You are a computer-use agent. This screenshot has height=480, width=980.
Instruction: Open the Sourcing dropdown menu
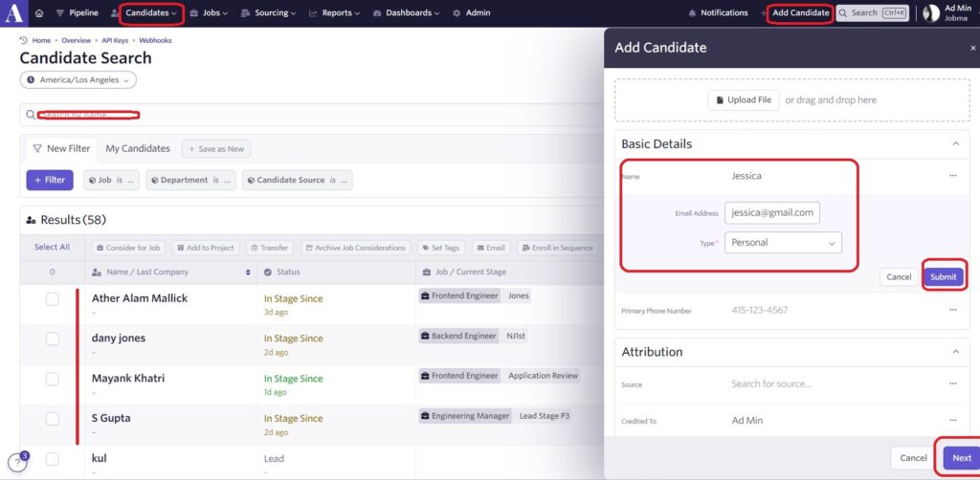[x=269, y=13]
